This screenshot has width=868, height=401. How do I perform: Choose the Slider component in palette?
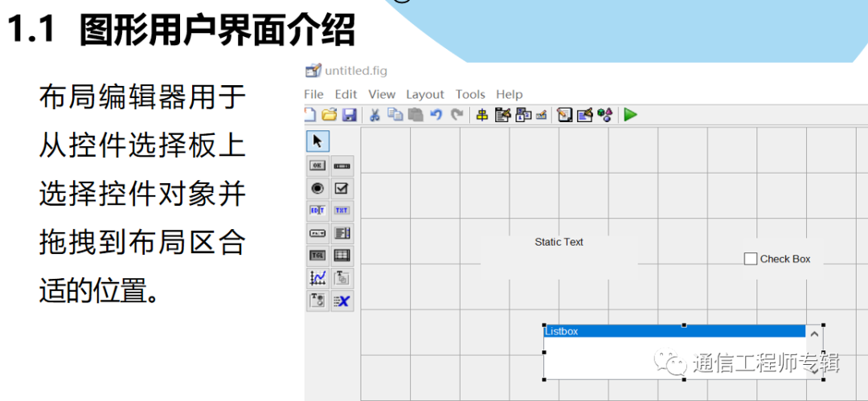(x=342, y=166)
